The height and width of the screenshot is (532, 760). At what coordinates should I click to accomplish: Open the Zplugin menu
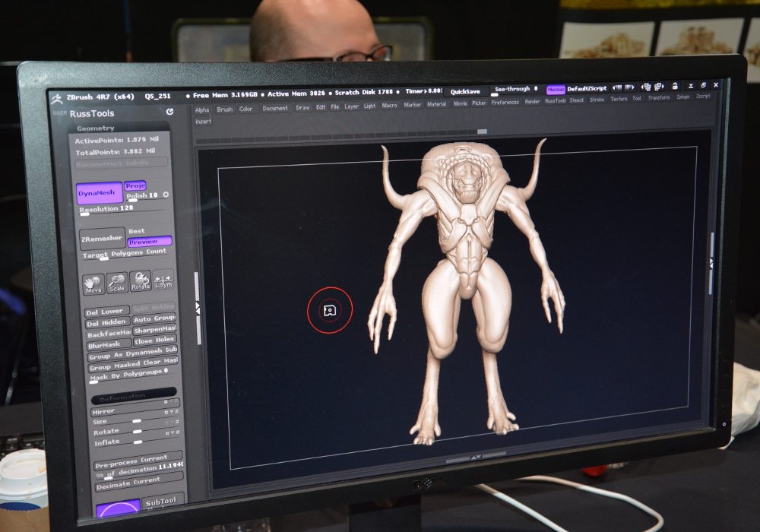(683, 97)
